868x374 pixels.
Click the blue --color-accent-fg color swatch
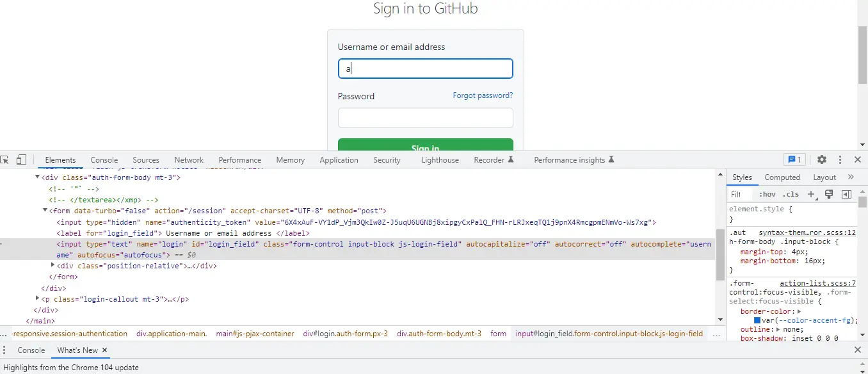coord(757,320)
